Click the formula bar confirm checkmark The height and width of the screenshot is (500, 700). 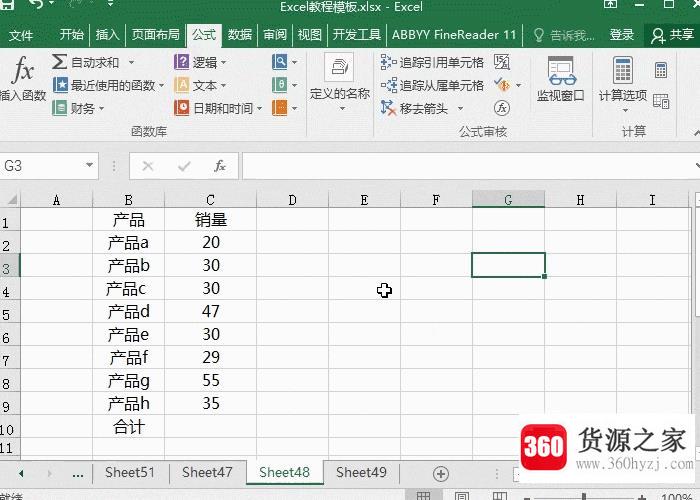click(184, 167)
